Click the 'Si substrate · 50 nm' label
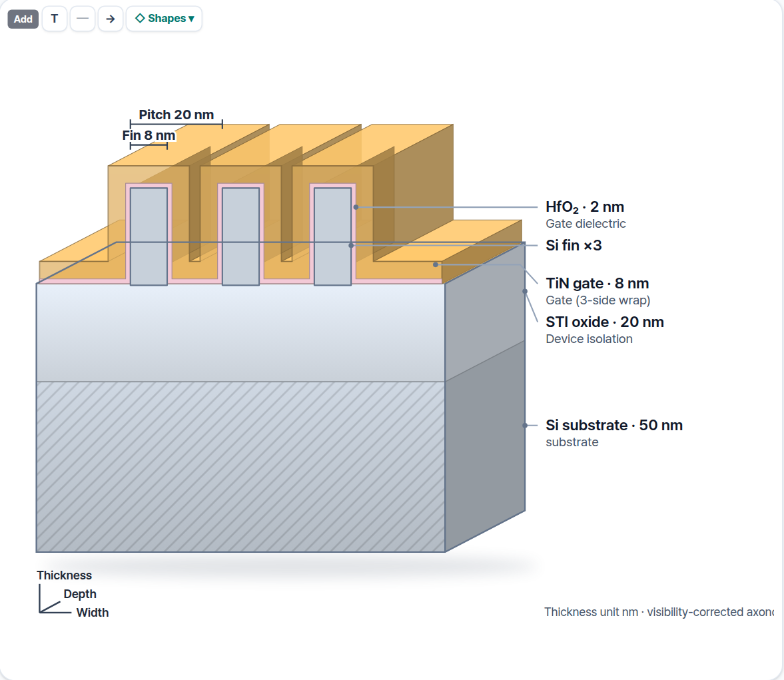The height and width of the screenshot is (680, 784). 614,425
